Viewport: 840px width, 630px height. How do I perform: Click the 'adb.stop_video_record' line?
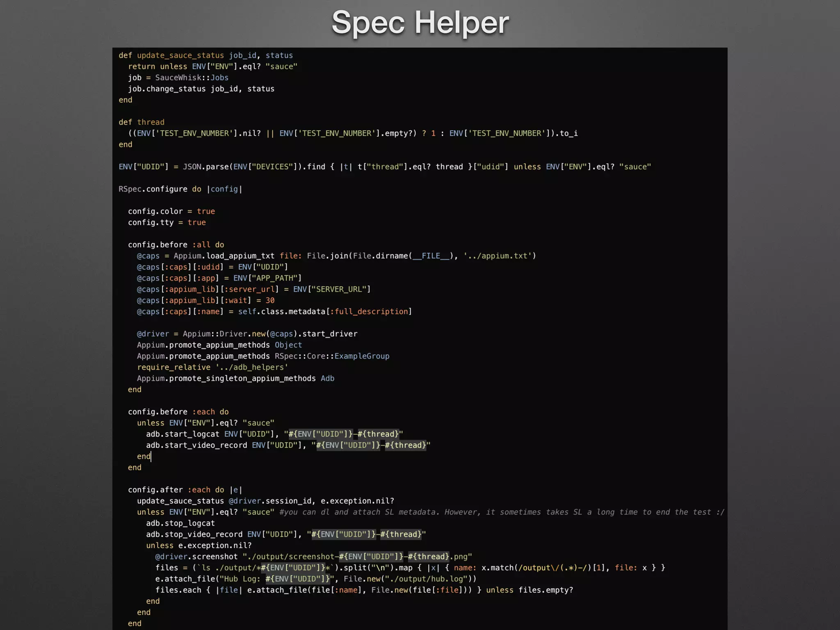click(x=286, y=534)
